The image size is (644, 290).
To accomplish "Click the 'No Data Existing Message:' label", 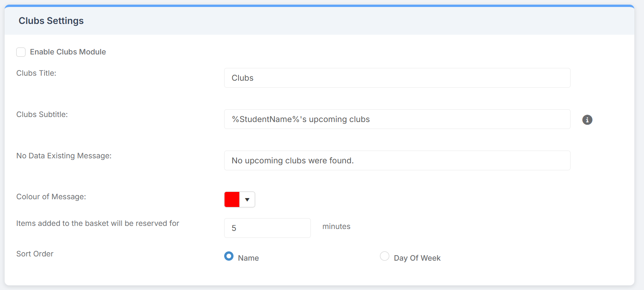I will 64,156.
